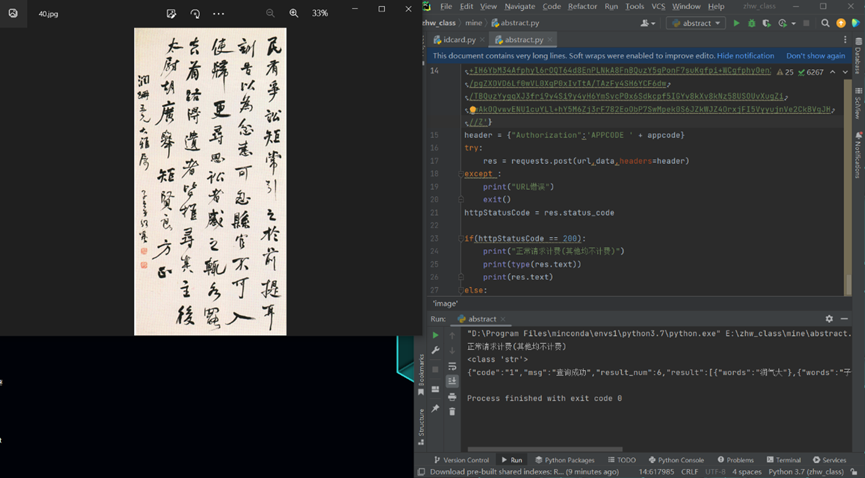Open the Terminal tool window
The width and height of the screenshot is (865, 478).
[x=783, y=460]
